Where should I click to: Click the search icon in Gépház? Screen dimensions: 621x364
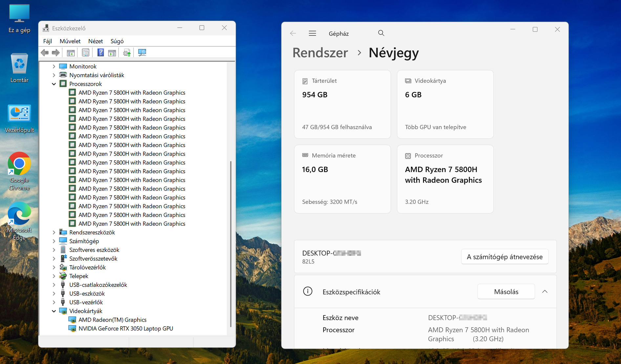point(381,33)
